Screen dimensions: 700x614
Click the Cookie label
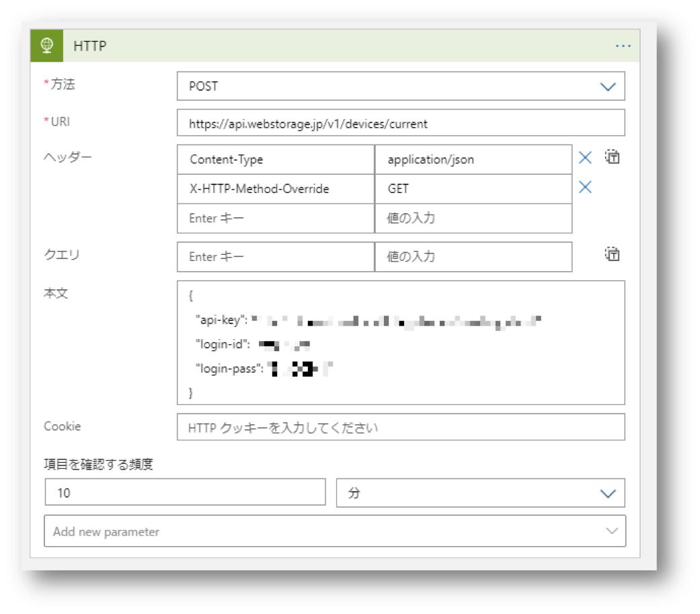click(62, 426)
